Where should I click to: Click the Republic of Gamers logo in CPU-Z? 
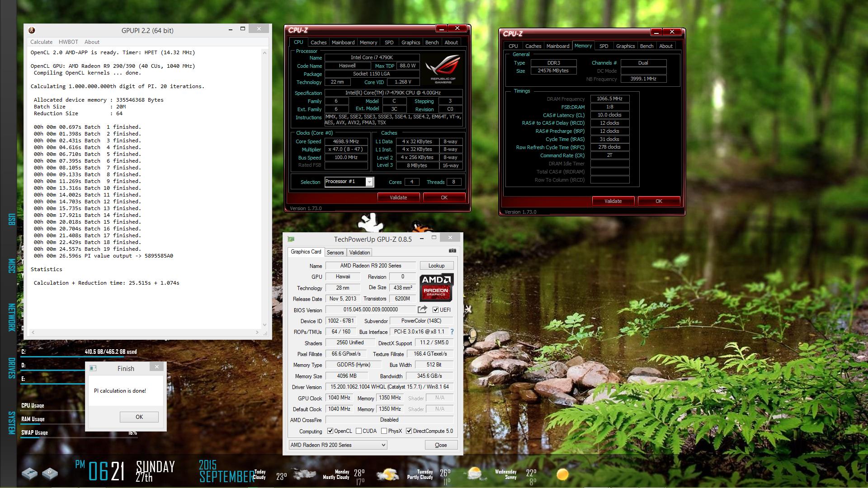[443, 69]
